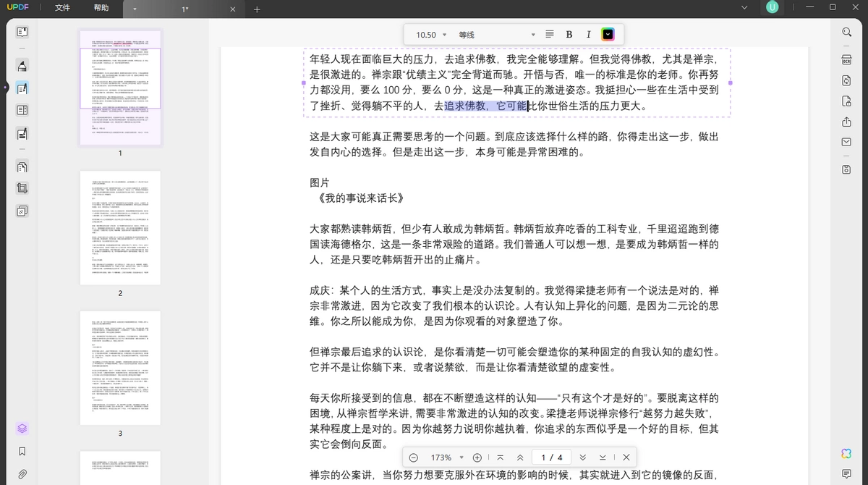Open the 文件 menu
Viewport: 868px width, 485px height.
(63, 8)
